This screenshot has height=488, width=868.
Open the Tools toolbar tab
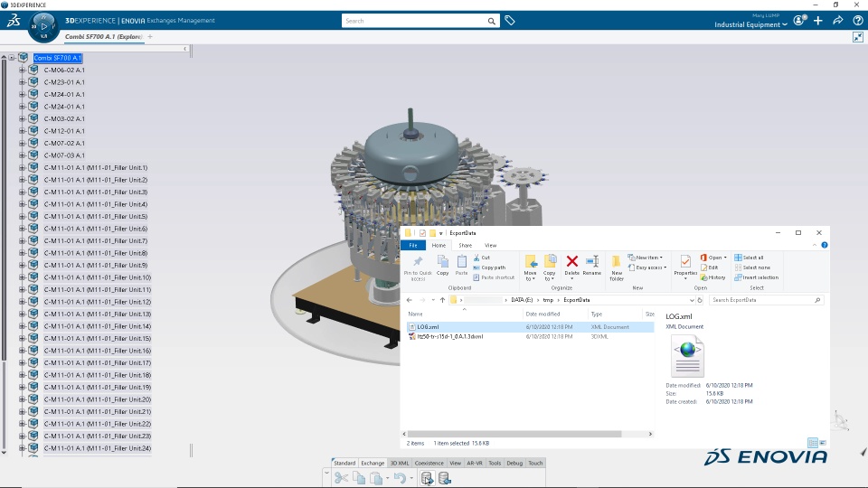495,463
